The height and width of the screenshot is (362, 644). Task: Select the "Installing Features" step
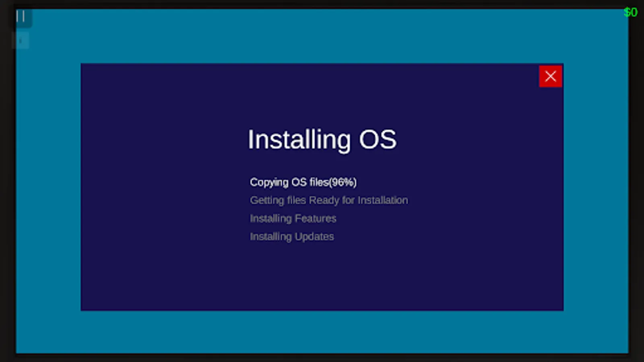tap(293, 218)
